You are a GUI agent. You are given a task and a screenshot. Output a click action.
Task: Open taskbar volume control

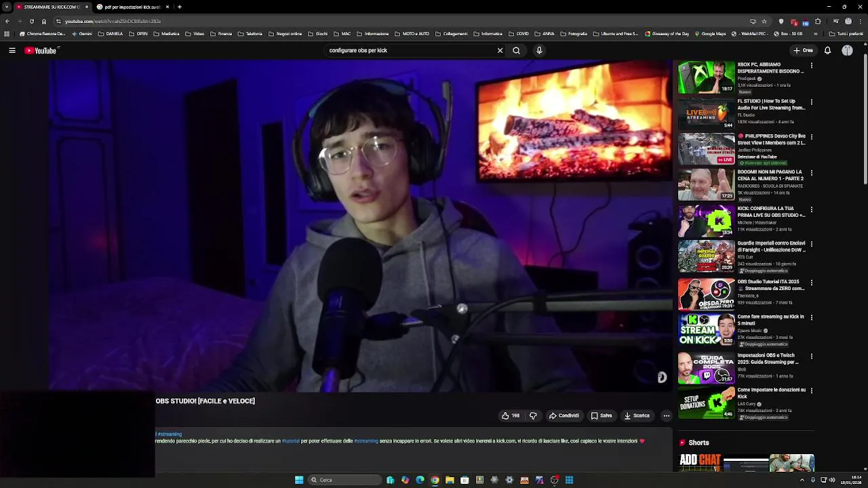(832, 480)
